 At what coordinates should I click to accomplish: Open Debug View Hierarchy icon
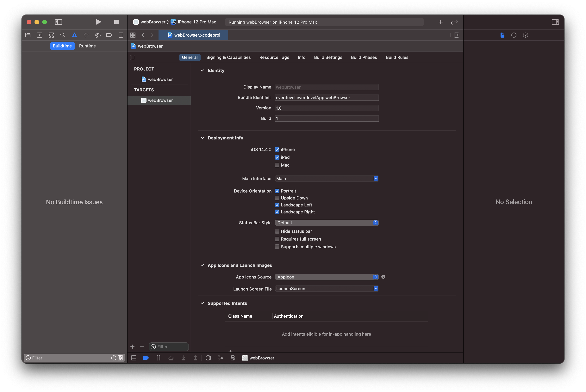coord(208,358)
